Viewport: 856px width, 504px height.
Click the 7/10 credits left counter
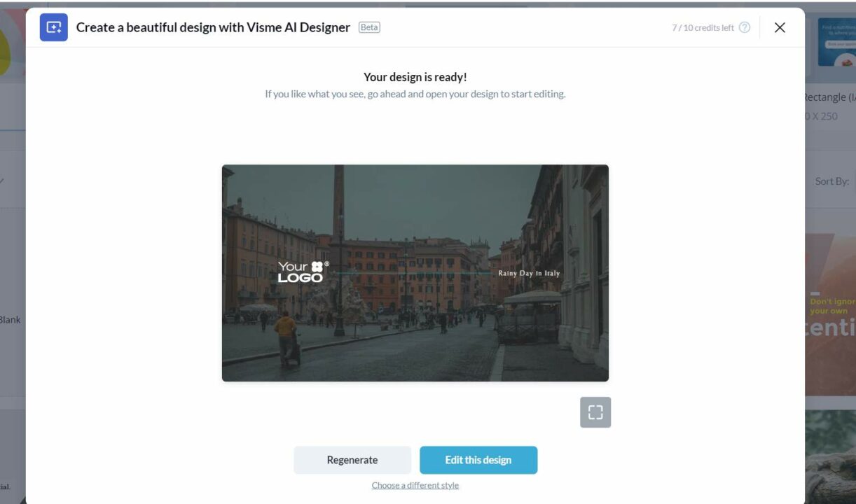pos(701,27)
